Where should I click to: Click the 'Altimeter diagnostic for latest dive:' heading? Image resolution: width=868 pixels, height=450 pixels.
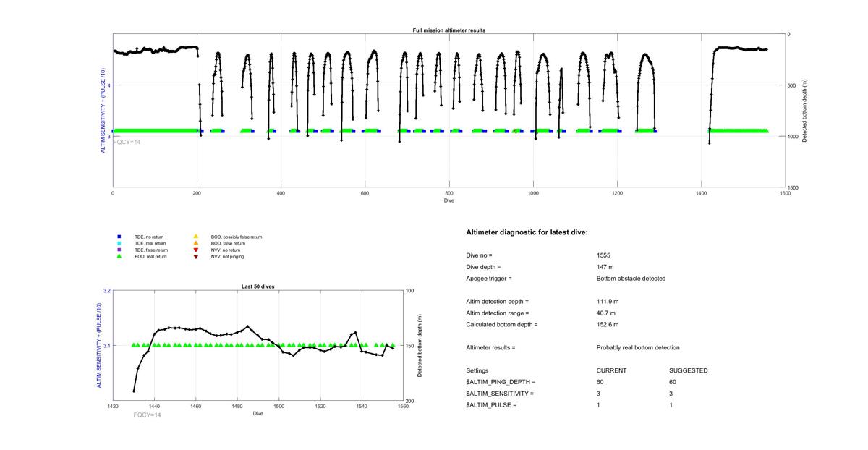click(x=527, y=232)
